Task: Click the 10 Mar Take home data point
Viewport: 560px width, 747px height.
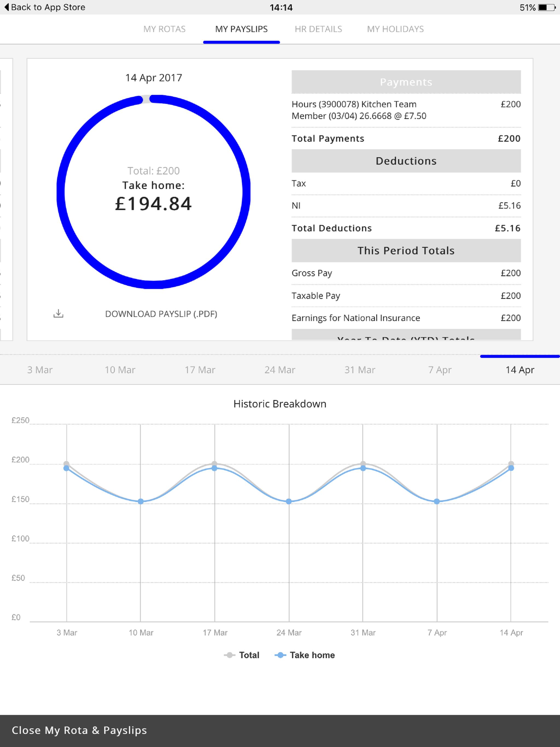Action: (x=141, y=501)
